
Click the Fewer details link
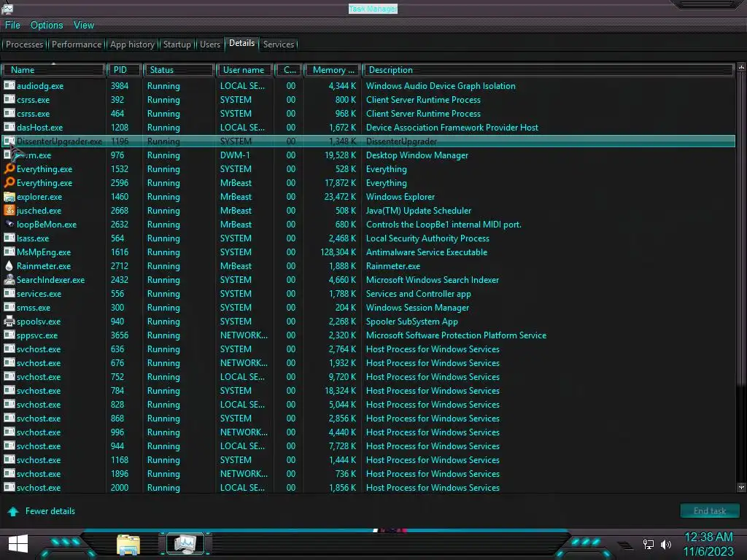point(50,511)
